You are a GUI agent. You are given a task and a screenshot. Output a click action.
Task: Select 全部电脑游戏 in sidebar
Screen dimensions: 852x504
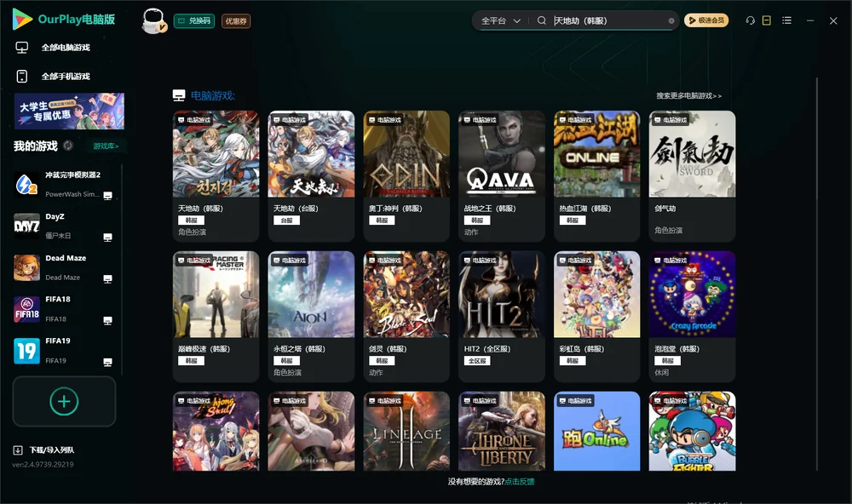tap(66, 48)
